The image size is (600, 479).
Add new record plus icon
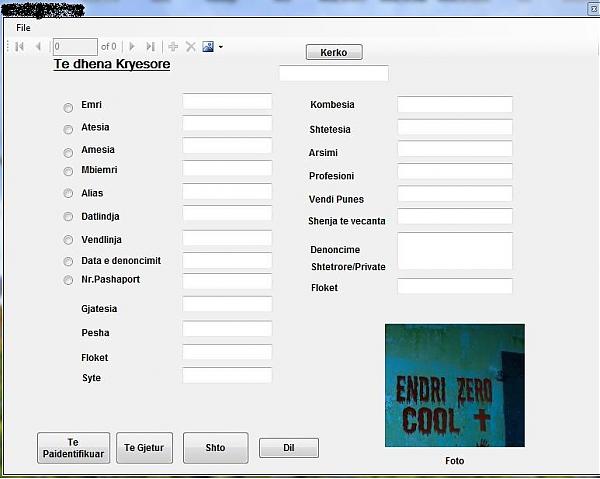173,47
